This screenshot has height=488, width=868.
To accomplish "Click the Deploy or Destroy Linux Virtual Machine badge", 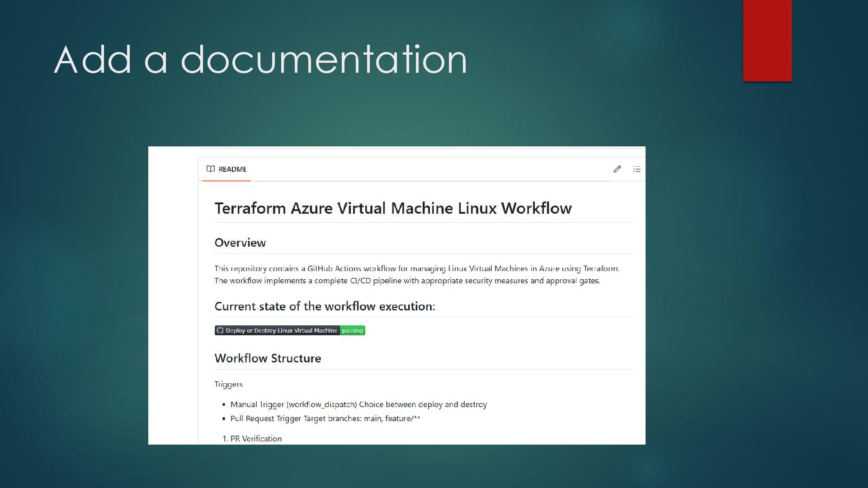I will [x=290, y=330].
